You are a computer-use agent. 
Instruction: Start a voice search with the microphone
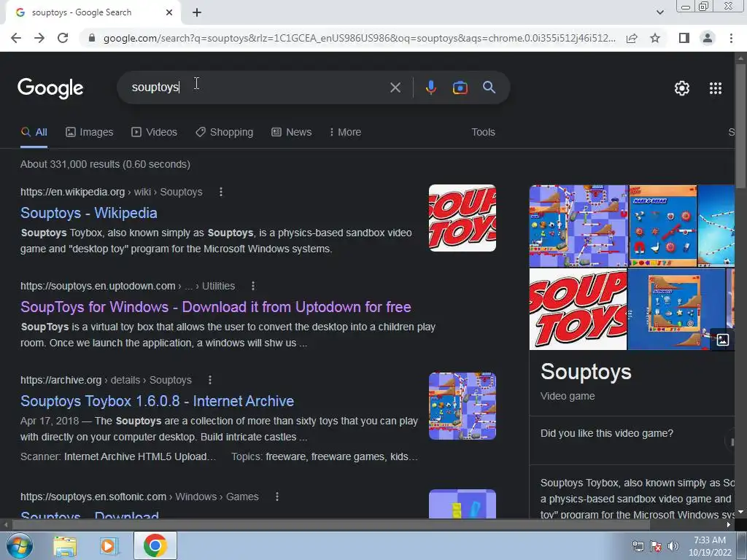[x=430, y=87]
